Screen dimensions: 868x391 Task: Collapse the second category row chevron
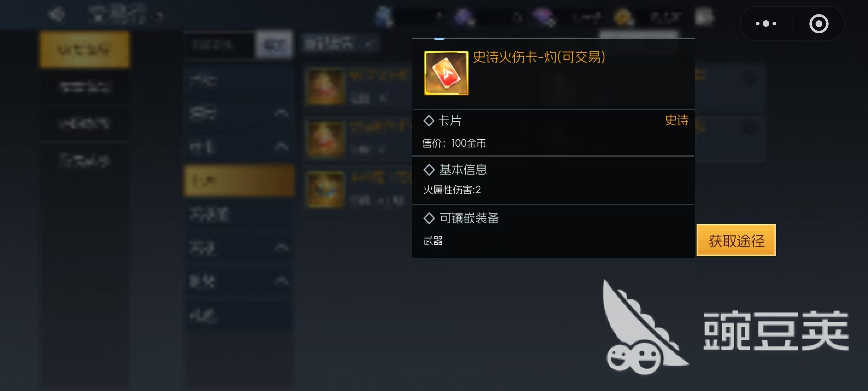click(x=281, y=113)
